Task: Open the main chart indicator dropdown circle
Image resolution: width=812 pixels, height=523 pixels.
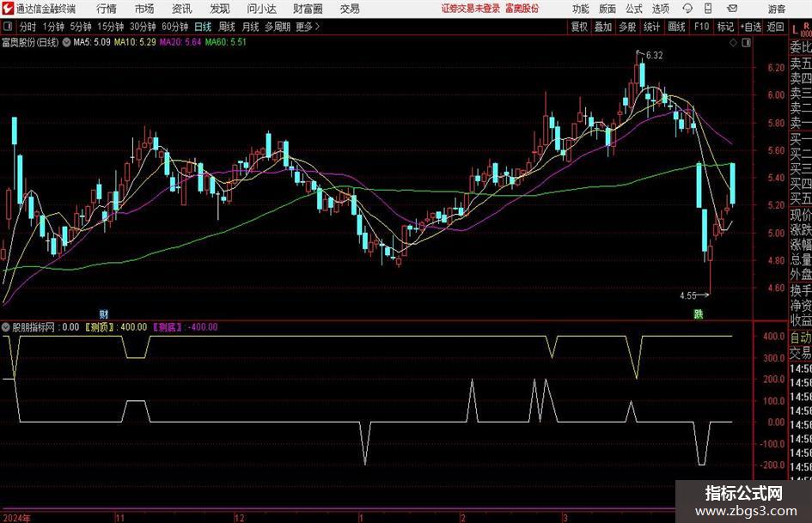Action: 67,42
